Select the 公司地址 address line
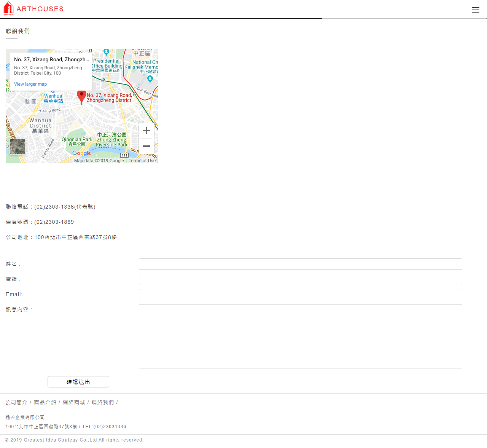Screen dimensions: 487x448 pyautogui.click(x=61, y=237)
